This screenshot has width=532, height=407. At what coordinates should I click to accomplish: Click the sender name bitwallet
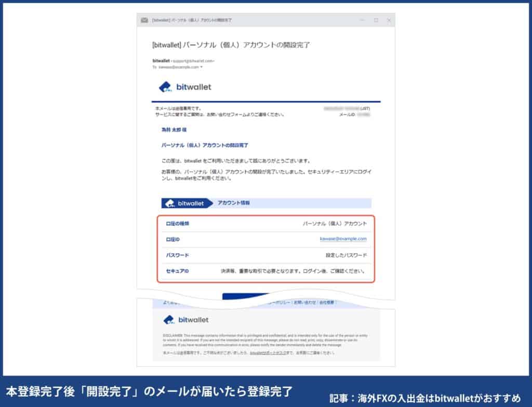[x=161, y=61]
